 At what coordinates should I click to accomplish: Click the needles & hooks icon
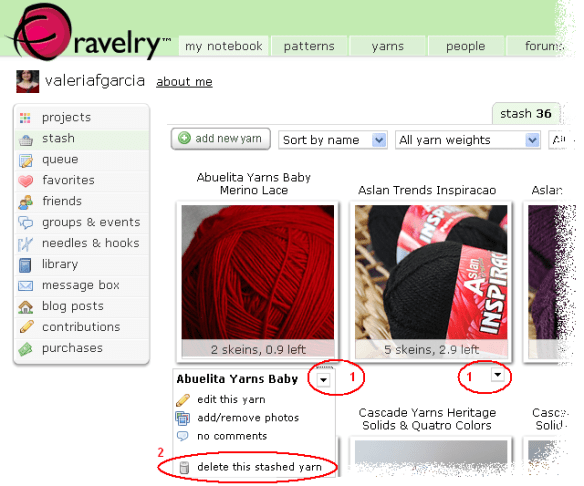[25, 244]
